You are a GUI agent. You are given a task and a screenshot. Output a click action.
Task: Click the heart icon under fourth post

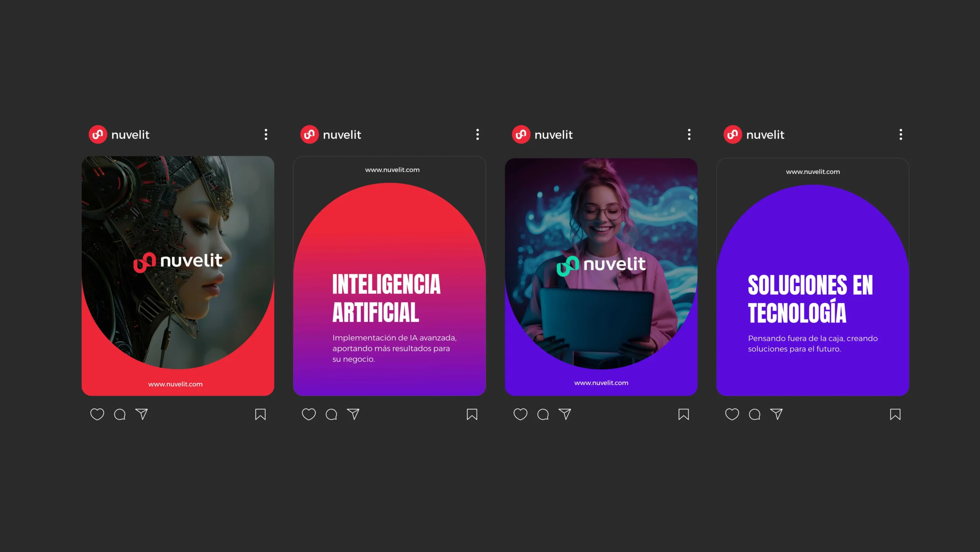click(732, 414)
